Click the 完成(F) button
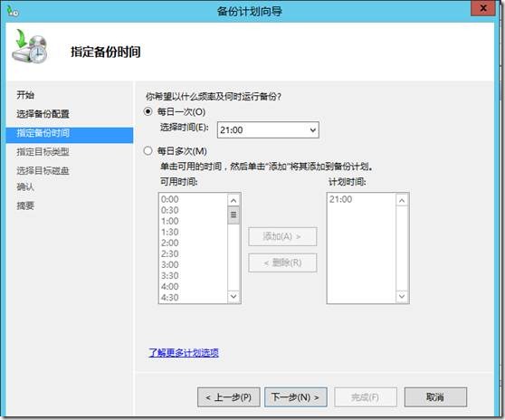The height and width of the screenshot is (420, 505). click(366, 397)
